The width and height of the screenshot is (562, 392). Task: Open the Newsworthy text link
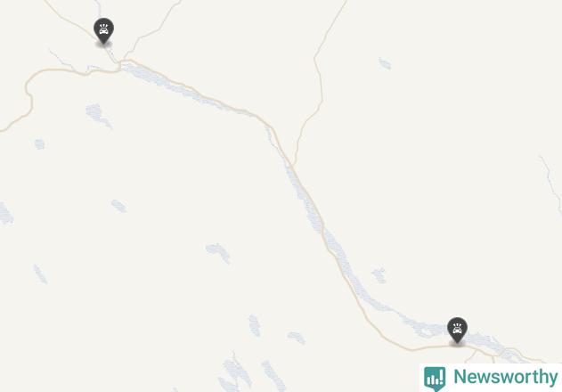coord(505,377)
